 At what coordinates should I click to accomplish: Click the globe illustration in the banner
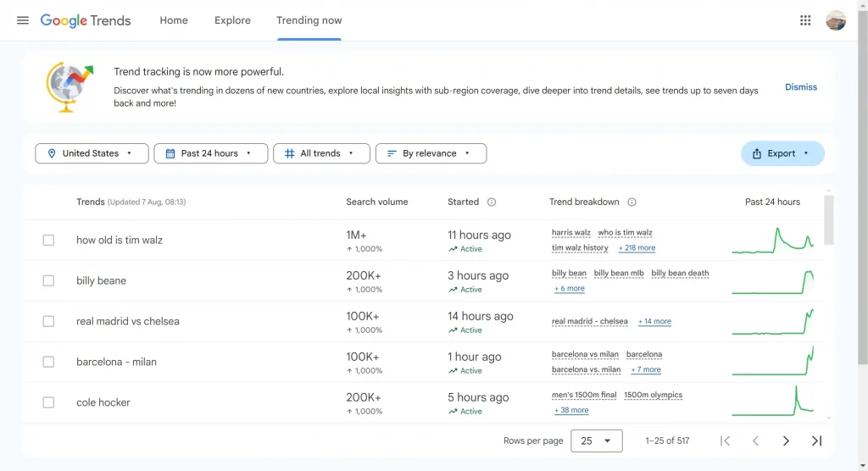click(70, 87)
